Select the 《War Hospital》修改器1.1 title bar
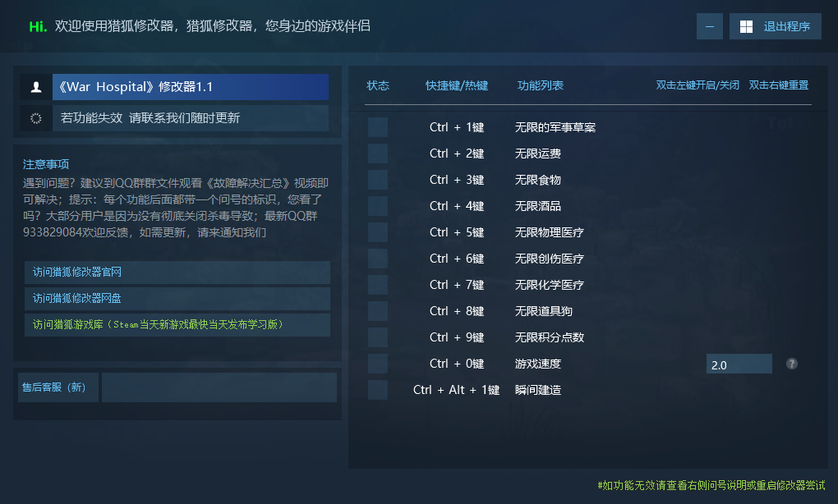Screen dimensions: 838x504 point(191,87)
